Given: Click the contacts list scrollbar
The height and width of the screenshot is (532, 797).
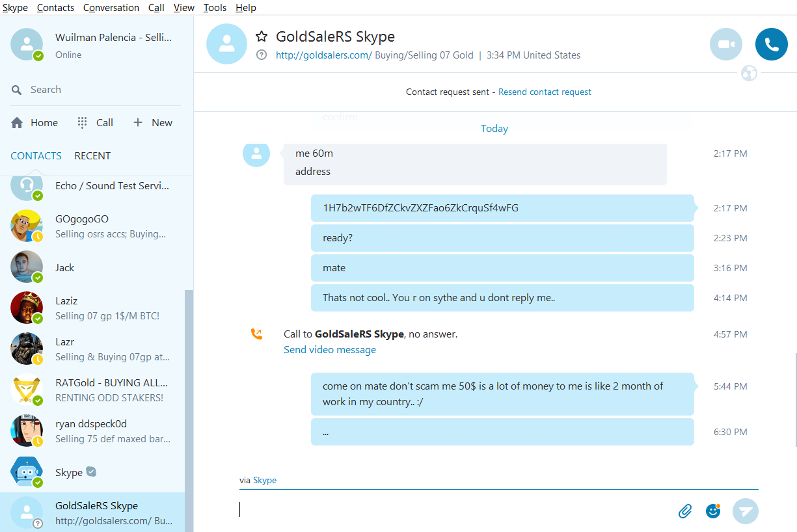Looking at the screenshot, I should 189,411.
